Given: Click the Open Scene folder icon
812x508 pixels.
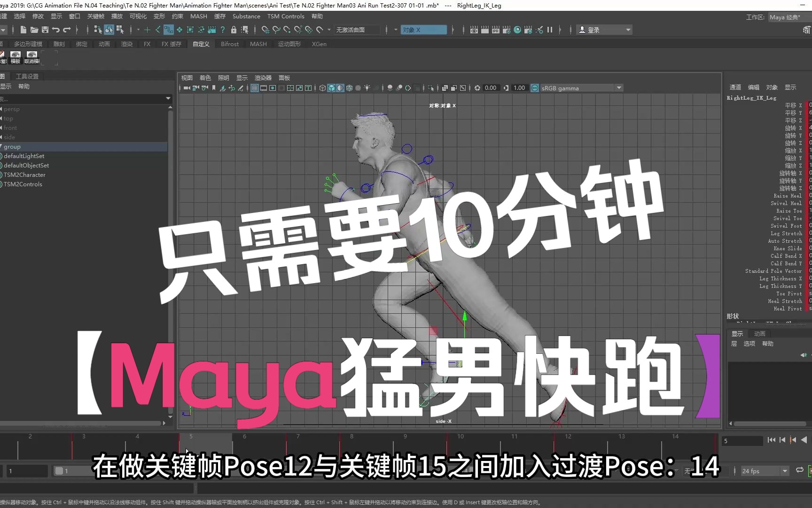Looking at the screenshot, I should (34, 30).
